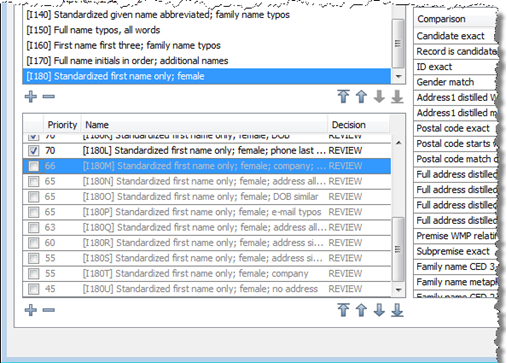The width and height of the screenshot is (507, 363).
Task: Click the Decision column header
Action: pyautogui.click(x=358, y=125)
